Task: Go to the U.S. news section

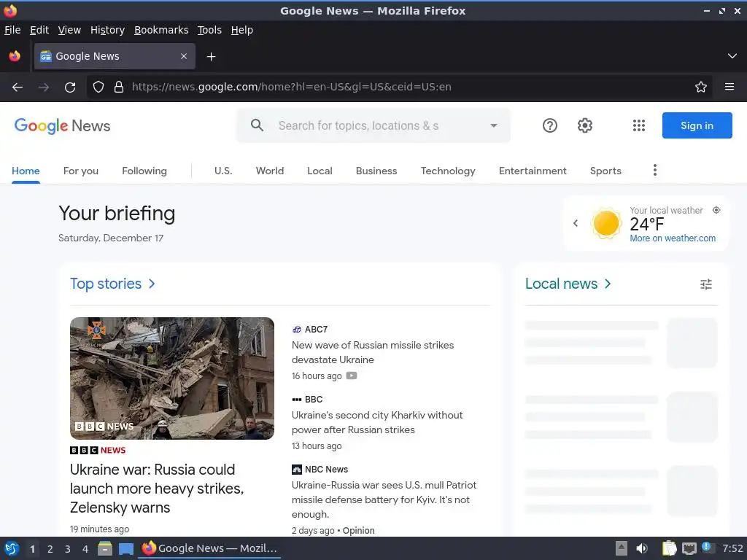Action: tap(223, 171)
